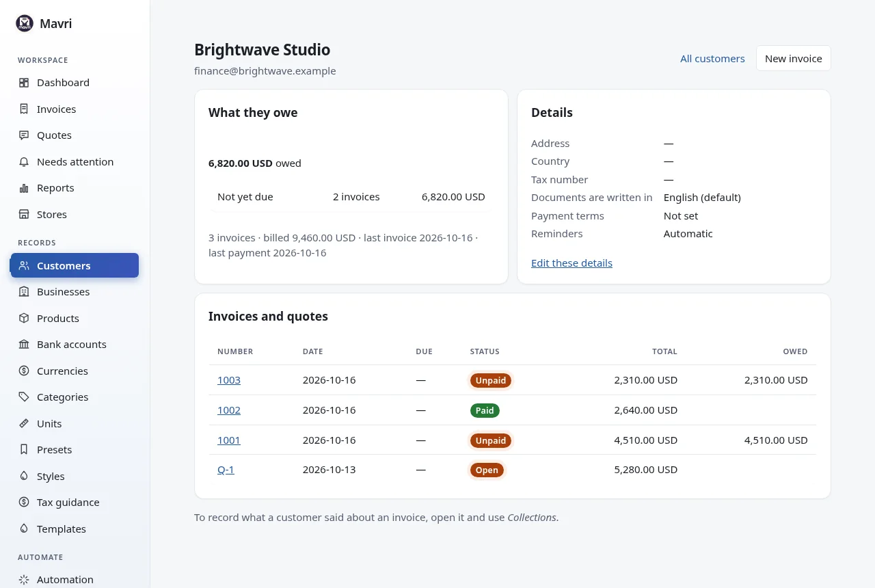Screen dimensions: 875x588
Task: Click the OWED column header
Action: pyautogui.click(x=795, y=351)
